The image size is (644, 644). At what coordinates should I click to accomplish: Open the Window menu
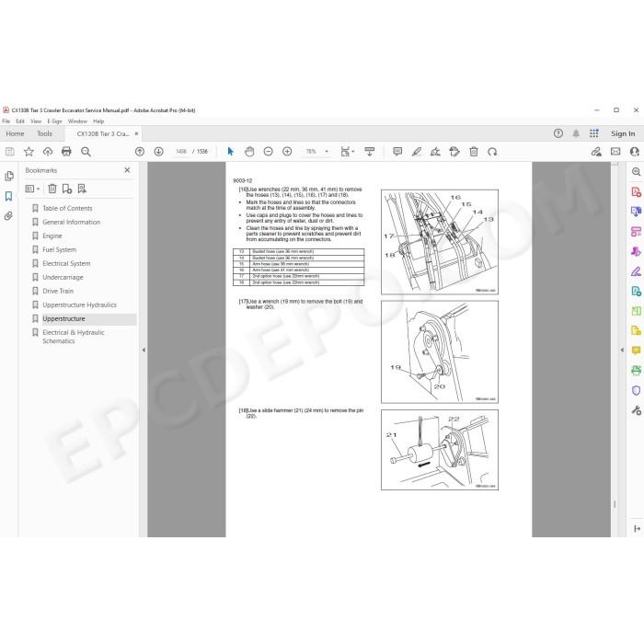point(77,121)
